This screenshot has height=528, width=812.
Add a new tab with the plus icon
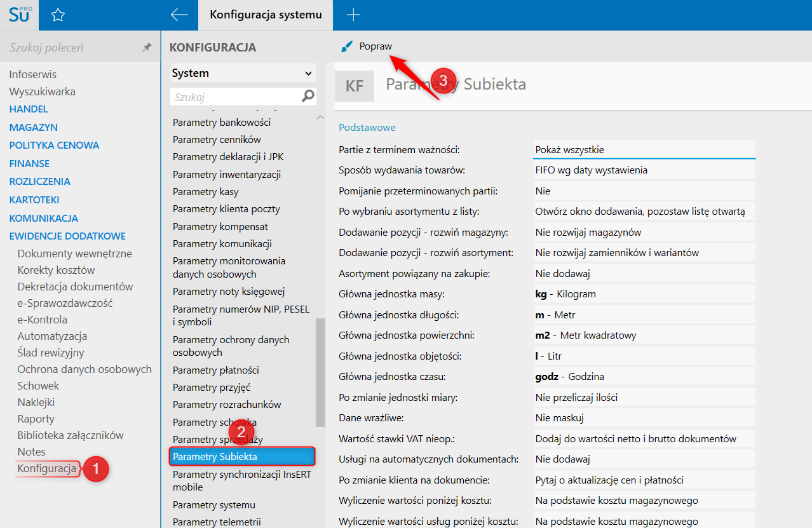(353, 15)
